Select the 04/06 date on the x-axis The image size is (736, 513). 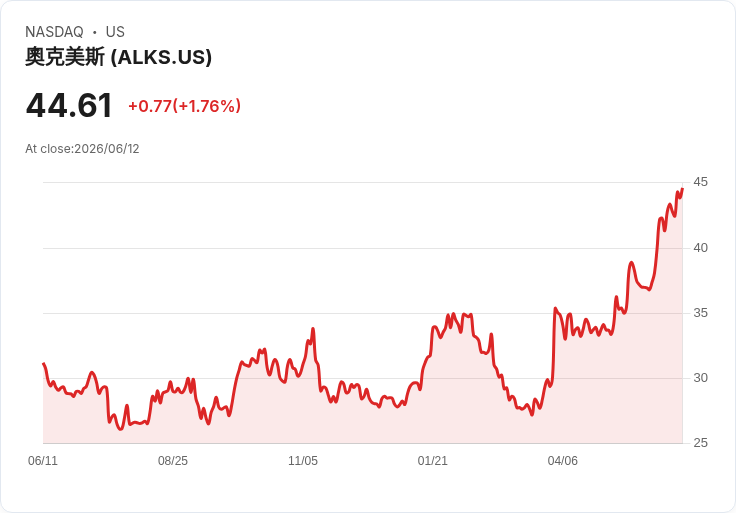(562, 460)
